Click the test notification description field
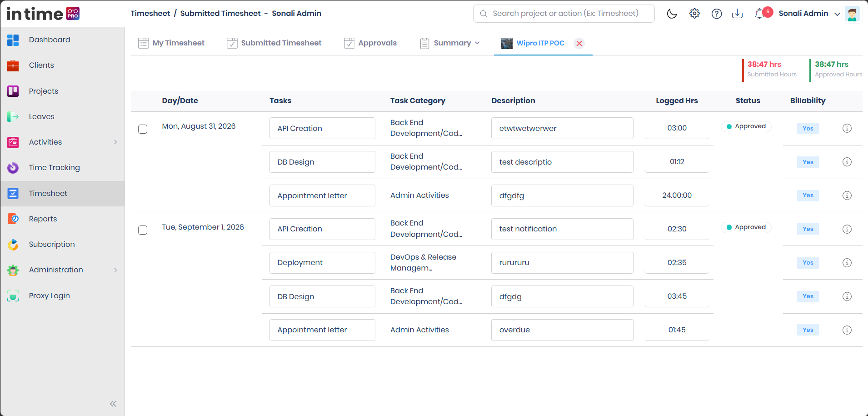This screenshot has height=416, width=868. [562, 229]
